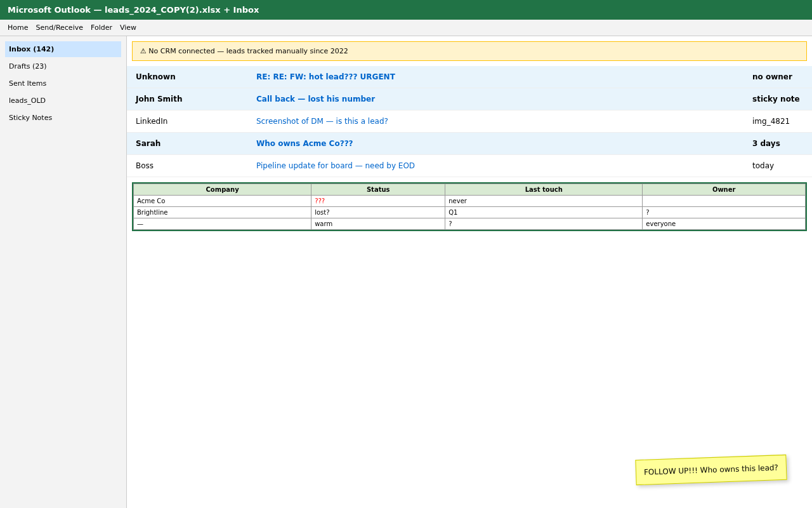812x508 pixels.
Task: Select the red '???' status cell
Action: point(378,201)
